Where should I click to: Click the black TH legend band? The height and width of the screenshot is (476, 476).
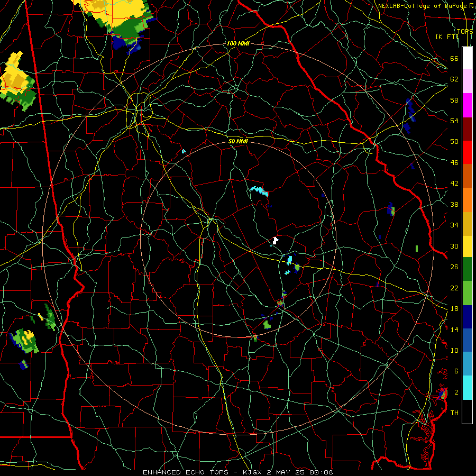pyautogui.click(x=467, y=411)
